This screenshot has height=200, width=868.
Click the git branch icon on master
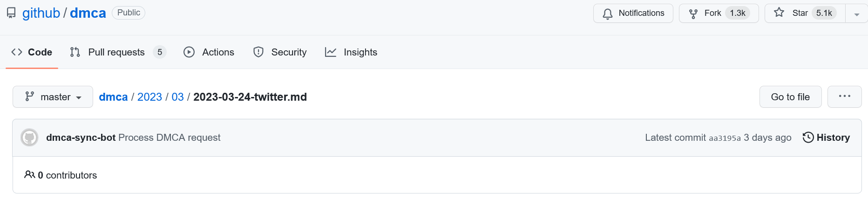pos(30,97)
